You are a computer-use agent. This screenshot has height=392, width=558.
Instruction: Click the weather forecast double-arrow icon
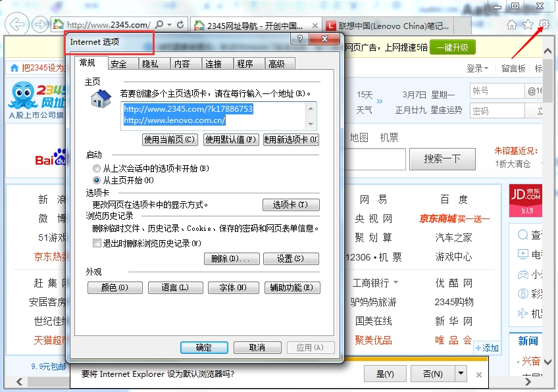(380, 101)
